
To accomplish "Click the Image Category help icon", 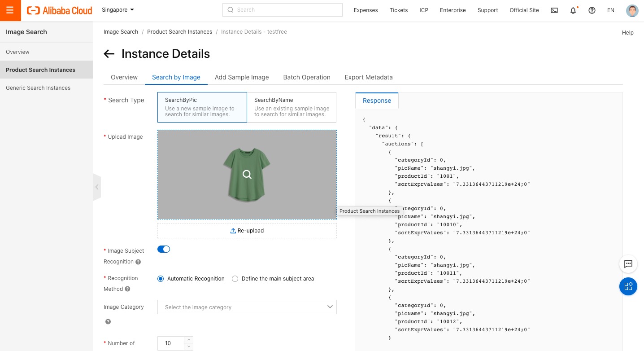I will click(108, 322).
